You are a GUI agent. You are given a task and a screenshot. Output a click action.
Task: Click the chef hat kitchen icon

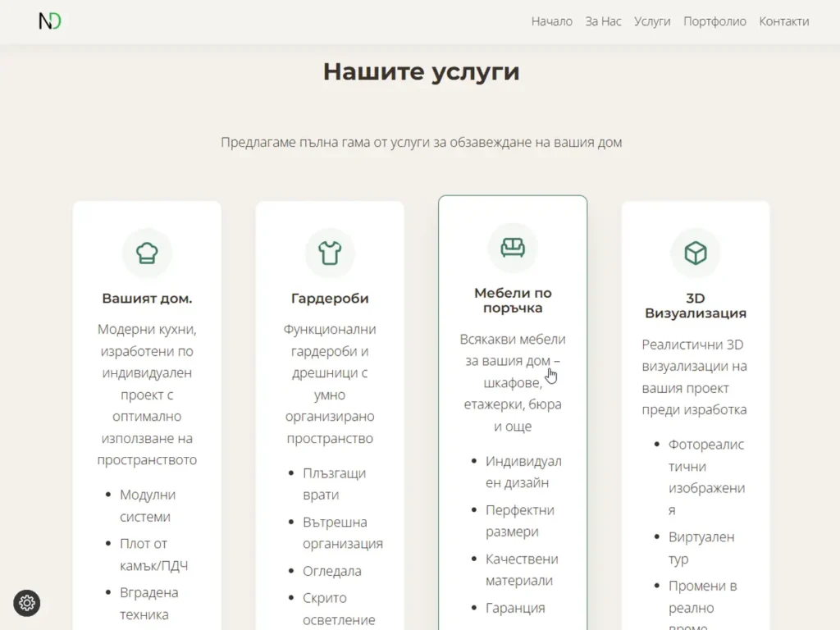[147, 253]
